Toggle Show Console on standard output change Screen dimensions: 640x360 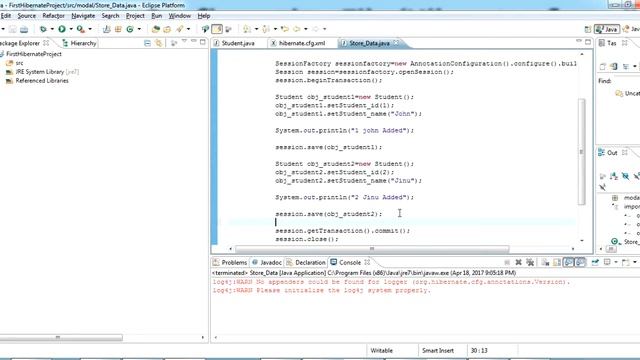click(x=568, y=262)
